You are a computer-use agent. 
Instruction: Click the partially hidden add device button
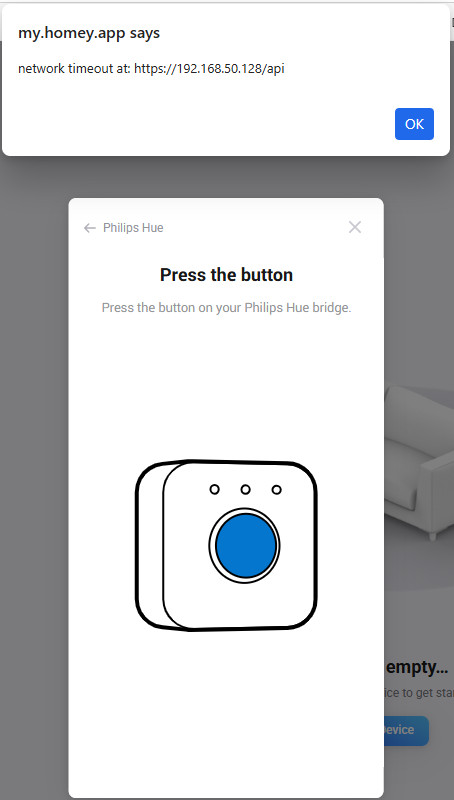tap(406, 731)
